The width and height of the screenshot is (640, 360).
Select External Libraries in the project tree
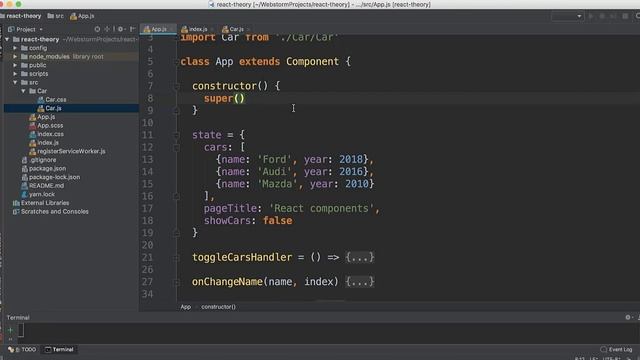pyautogui.click(x=44, y=203)
